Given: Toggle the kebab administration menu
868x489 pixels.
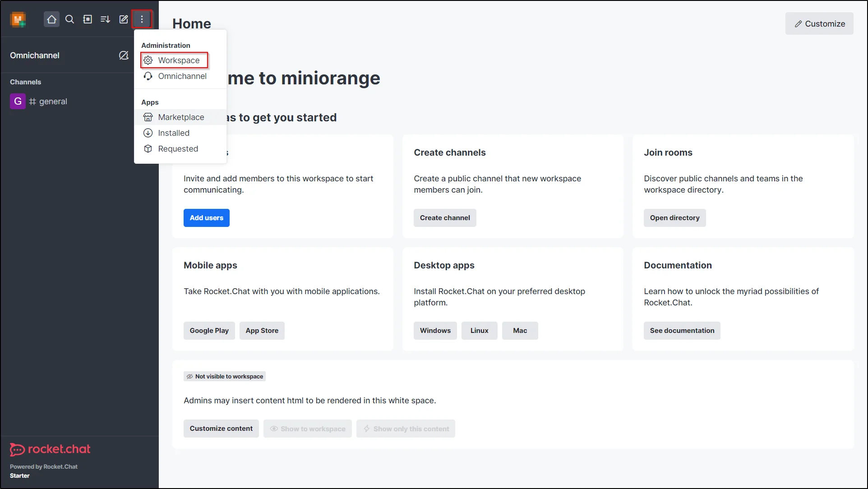Looking at the screenshot, I should [142, 19].
